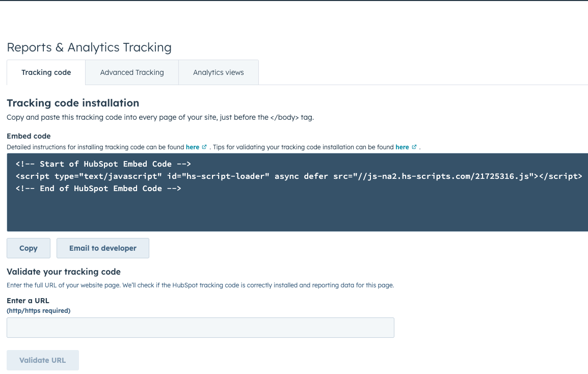Click the Validate your tracking code heading
This screenshot has width=588, height=374.
(64, 272)
